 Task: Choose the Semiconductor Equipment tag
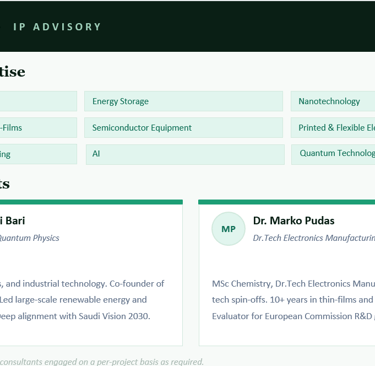pos(183,128)
